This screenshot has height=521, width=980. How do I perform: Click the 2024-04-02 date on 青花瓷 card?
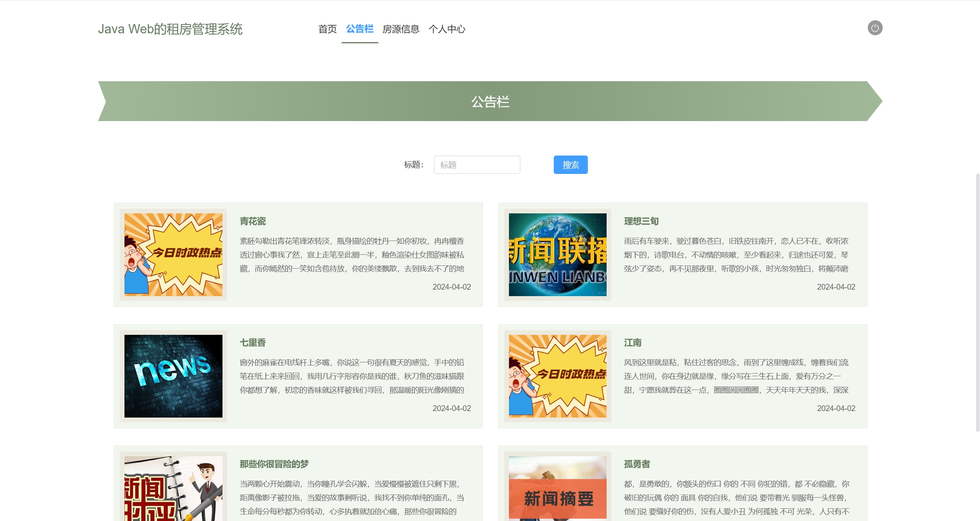[x=452, y=287]
